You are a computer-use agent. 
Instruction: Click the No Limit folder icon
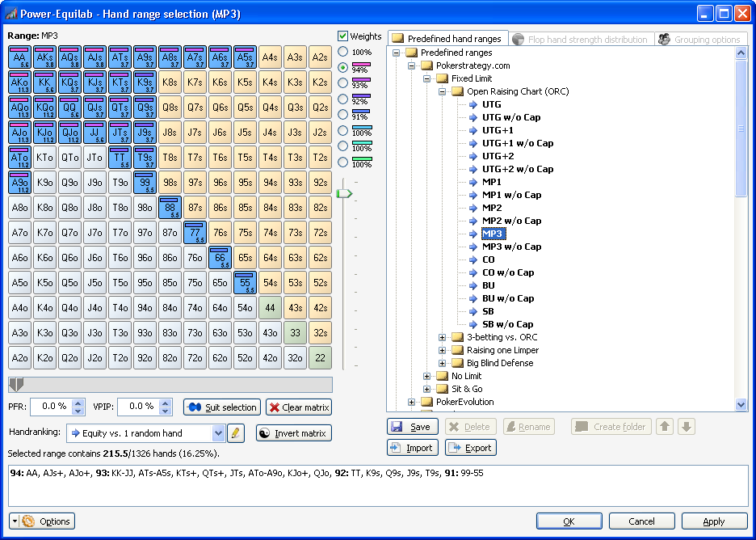[x=442, y=376]
